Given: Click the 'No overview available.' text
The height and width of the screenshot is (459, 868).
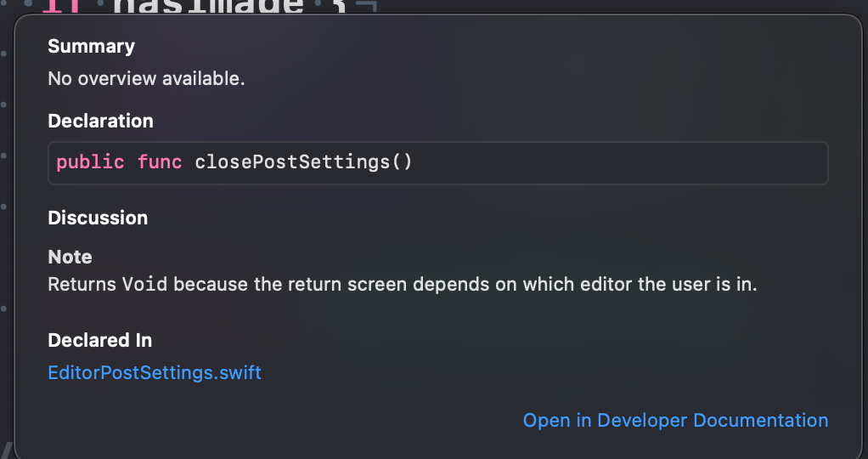Looking at the screenshot, I should coord(146,78).
